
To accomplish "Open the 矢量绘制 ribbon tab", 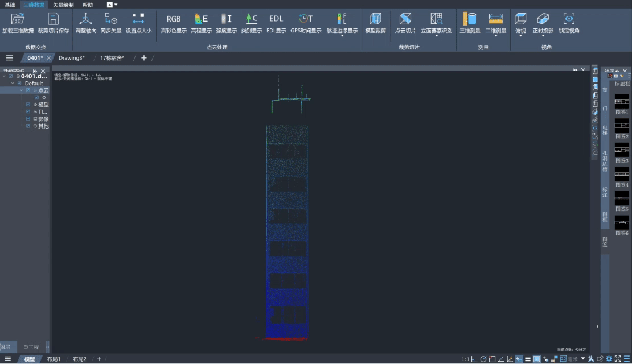I will pos(63,5).
